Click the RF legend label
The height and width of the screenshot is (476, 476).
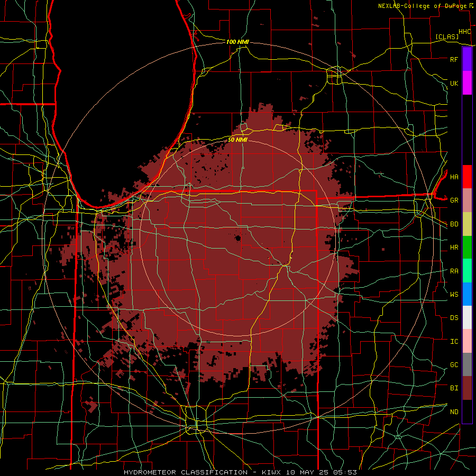454,59
